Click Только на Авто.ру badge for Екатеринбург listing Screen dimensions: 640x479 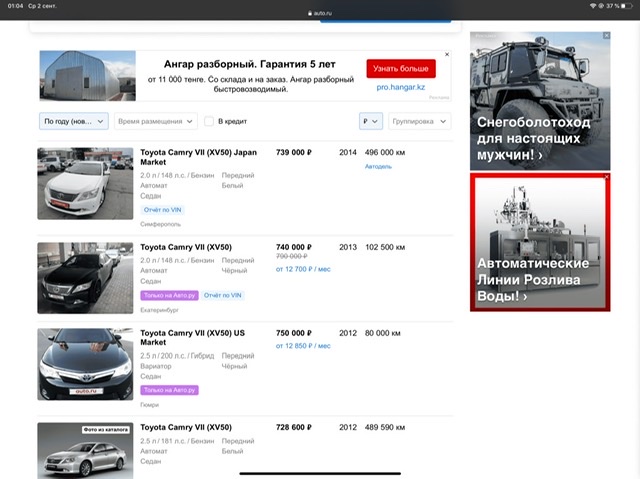coord(169,295)
